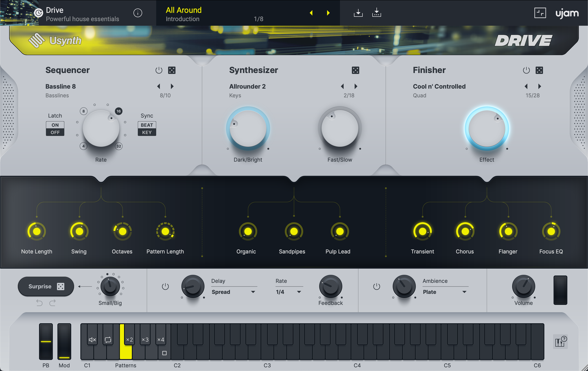This screenshot has width=588, height=371.
Task: Select next Bassline sequencer preset
Action: click(172, 86)
